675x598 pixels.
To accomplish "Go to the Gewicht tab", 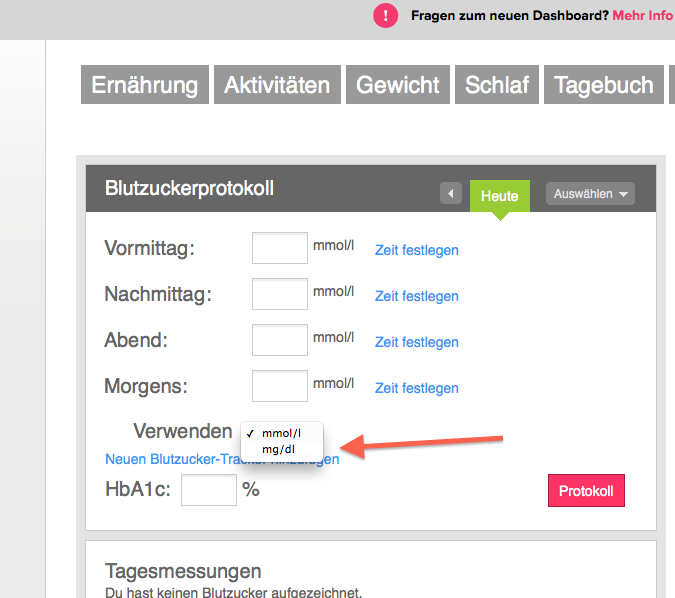I will click(x=398, y=85).
